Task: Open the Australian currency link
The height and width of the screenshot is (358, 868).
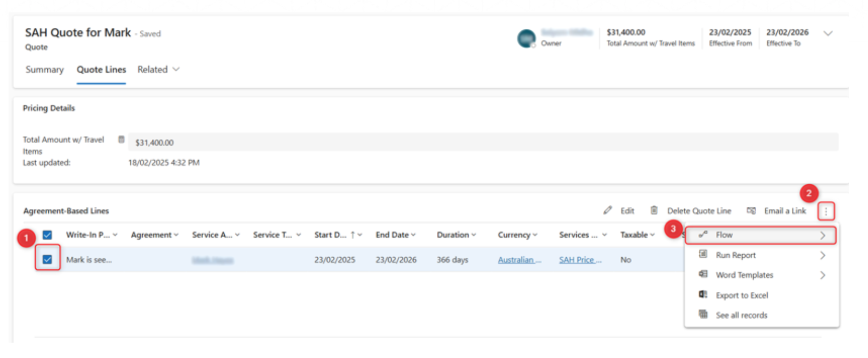Action: pos(519,260)
